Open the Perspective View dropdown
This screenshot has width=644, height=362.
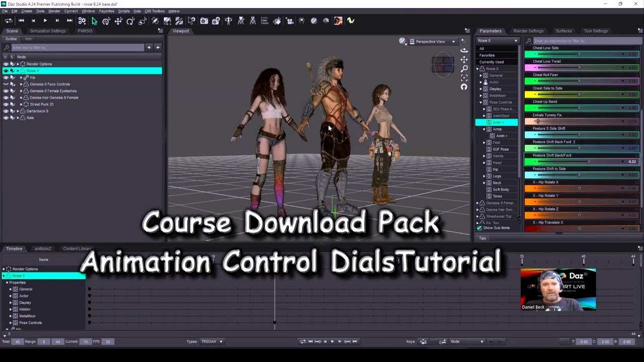click(433, 41)
